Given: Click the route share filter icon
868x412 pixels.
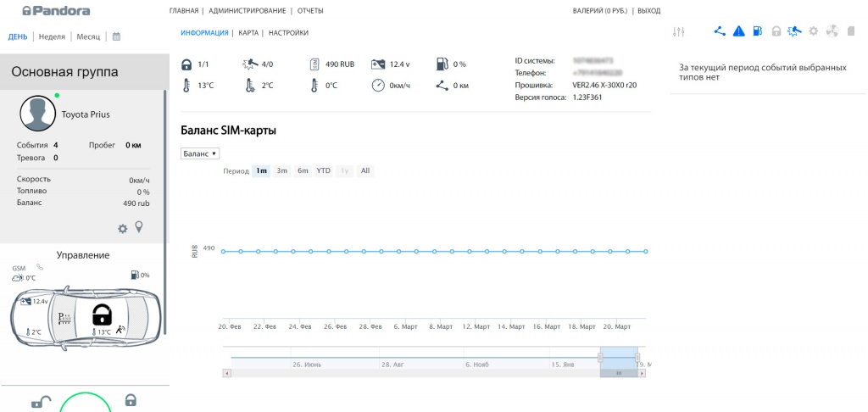Looking at the screenshot, I should tap(720, 32).
